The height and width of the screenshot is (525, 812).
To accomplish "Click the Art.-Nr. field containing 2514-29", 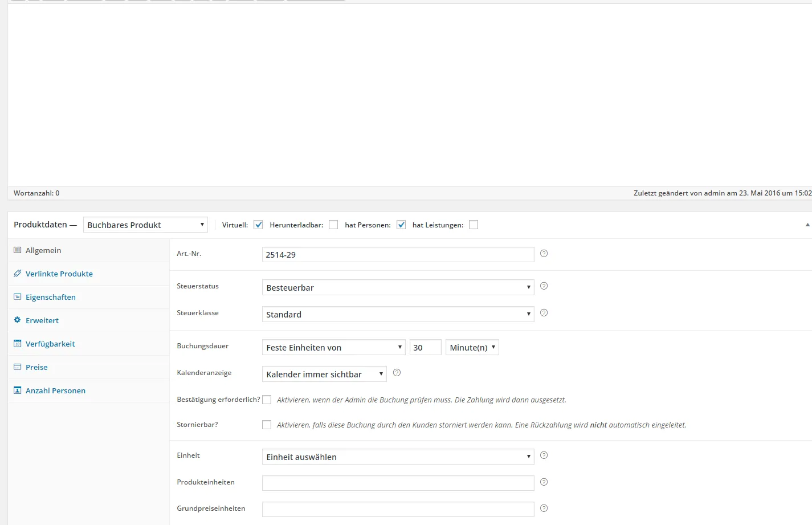I will [x=398, y=254].
